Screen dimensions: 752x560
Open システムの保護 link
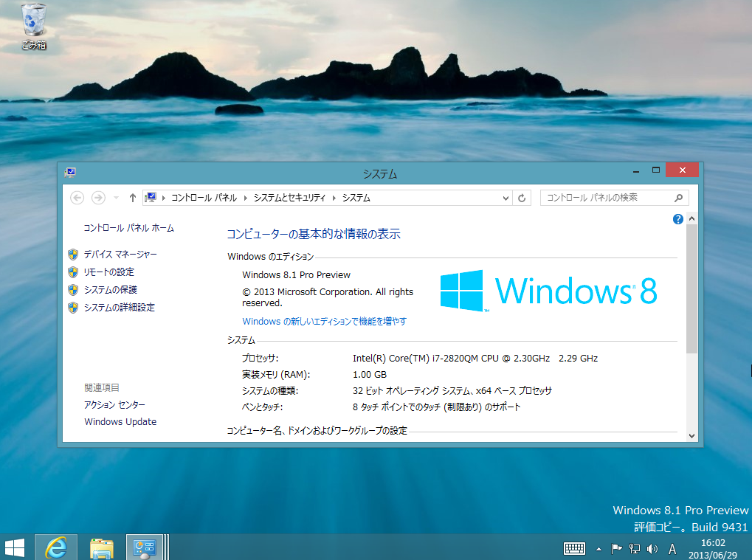pyautogui.click(x=110, y=289)
